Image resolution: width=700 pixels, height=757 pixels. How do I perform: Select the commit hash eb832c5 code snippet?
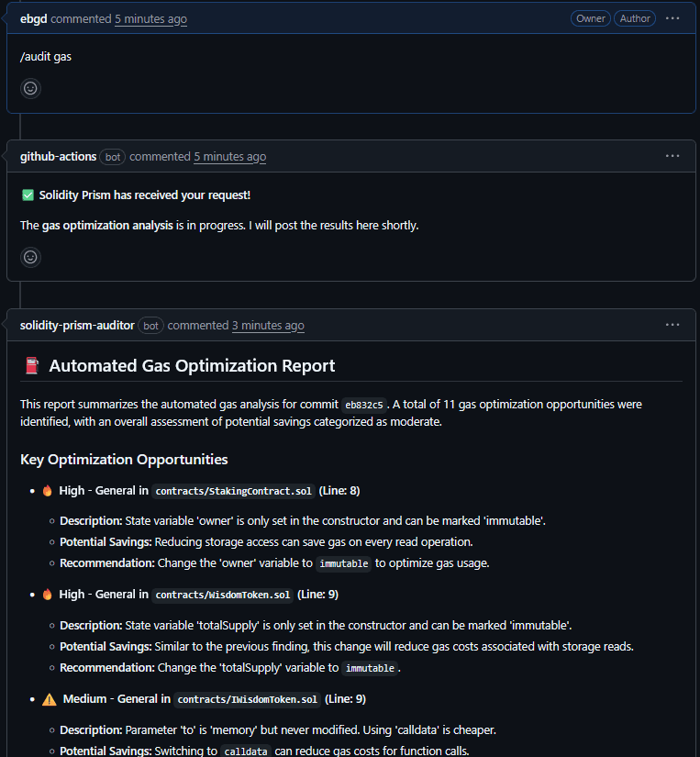click(364, 404)
